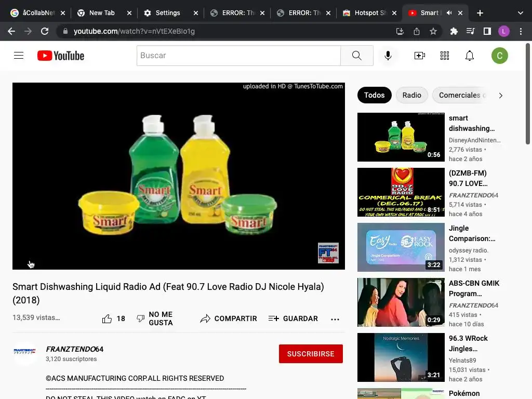Open Jingle Comparison video title

coord(472,233)
